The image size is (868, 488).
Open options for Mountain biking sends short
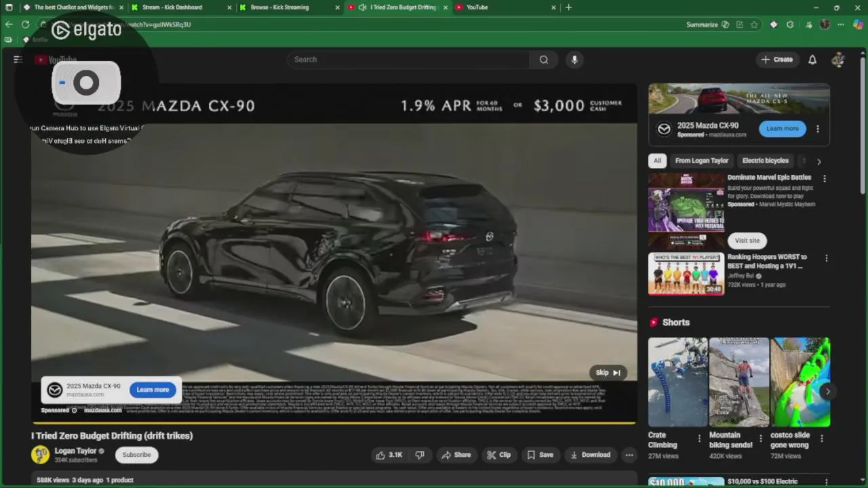tap(760, 439)
